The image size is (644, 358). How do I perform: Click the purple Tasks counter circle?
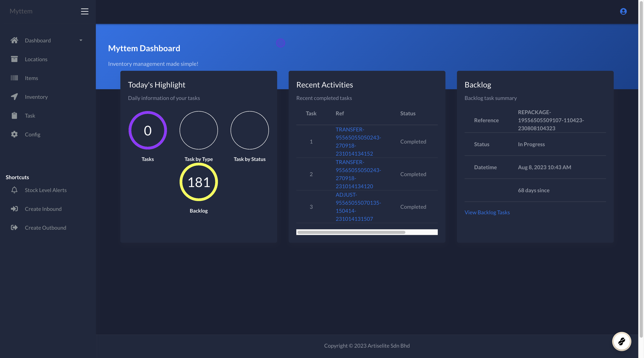148,130
